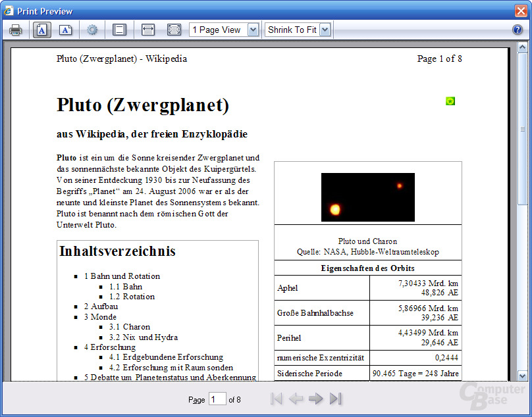Open Page Setup gear icon
The width and height of the screenshot is (532, 417).
92,30
